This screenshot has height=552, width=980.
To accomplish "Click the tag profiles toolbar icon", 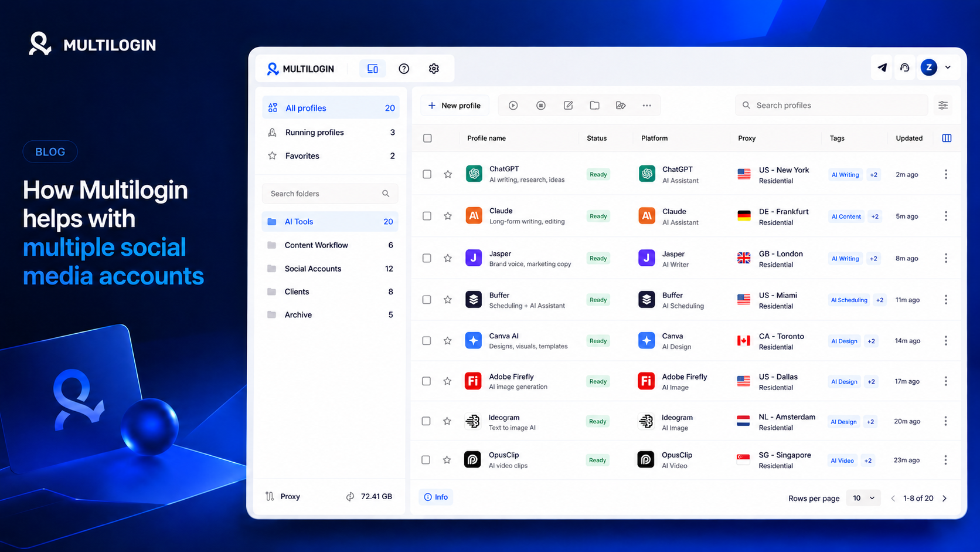I will pos(621,106).
